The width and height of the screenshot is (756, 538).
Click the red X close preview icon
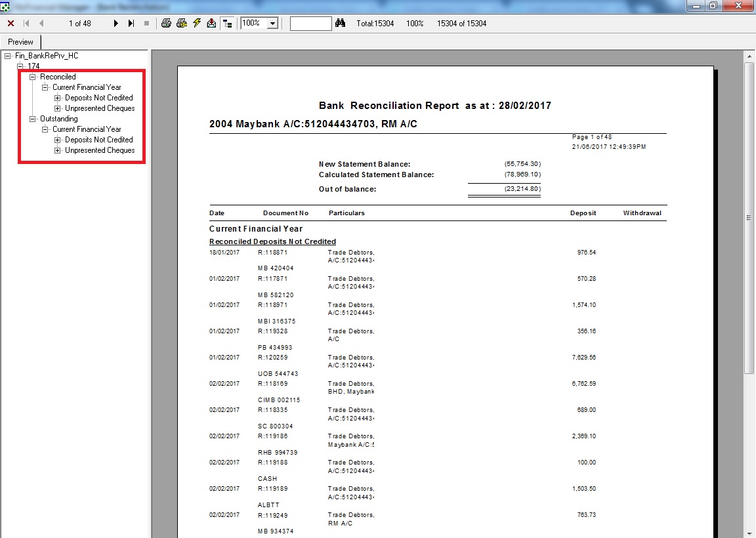pyautogui.click(x=10, y=24)
